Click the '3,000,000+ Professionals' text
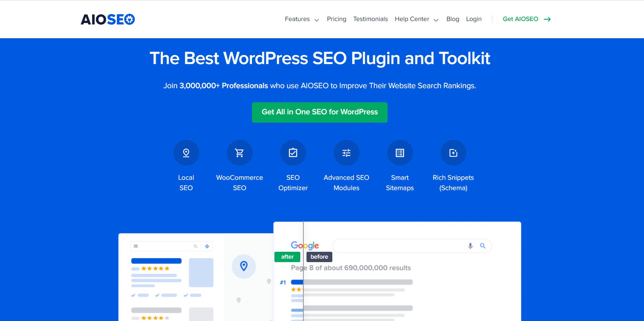 pos(223,86)
